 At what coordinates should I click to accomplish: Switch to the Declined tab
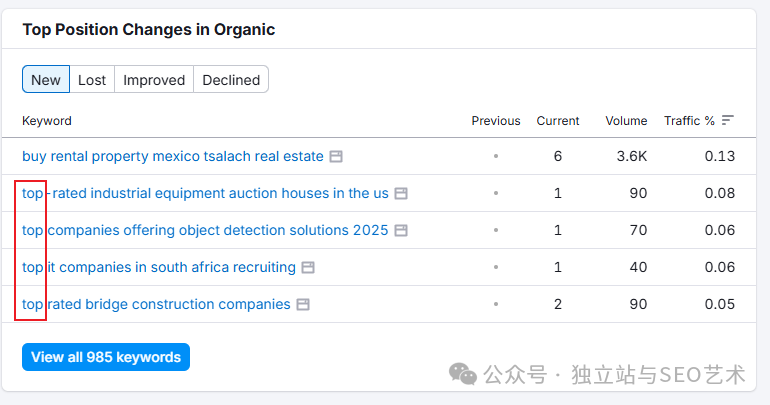click(231, 80)
